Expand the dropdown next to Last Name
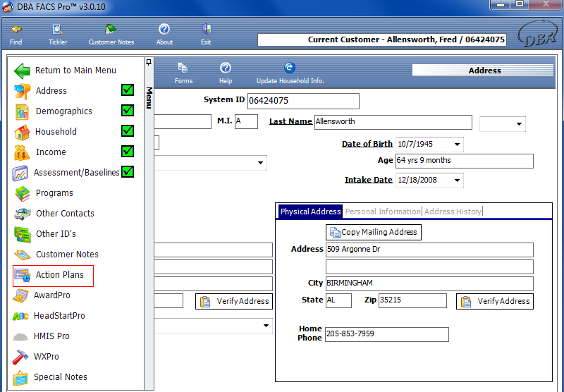Viewport: 564px width, 392px height. 520,125
